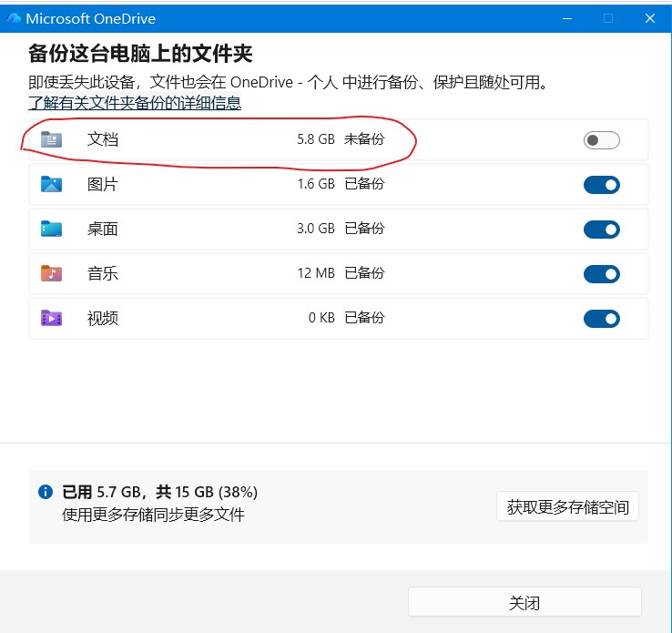Click the 图片 pictures folder icon
This screenshot has height=633, width=672.
[51, 184]
